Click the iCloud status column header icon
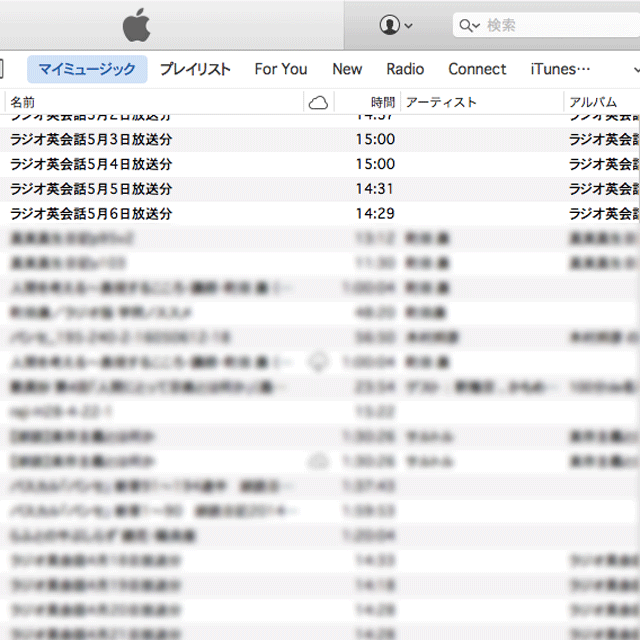Image resolution: width=640 pixels, height=640 pixels. [318, 102]
